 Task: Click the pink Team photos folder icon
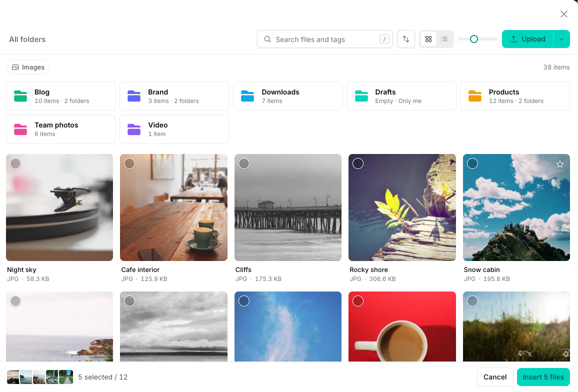20,129
